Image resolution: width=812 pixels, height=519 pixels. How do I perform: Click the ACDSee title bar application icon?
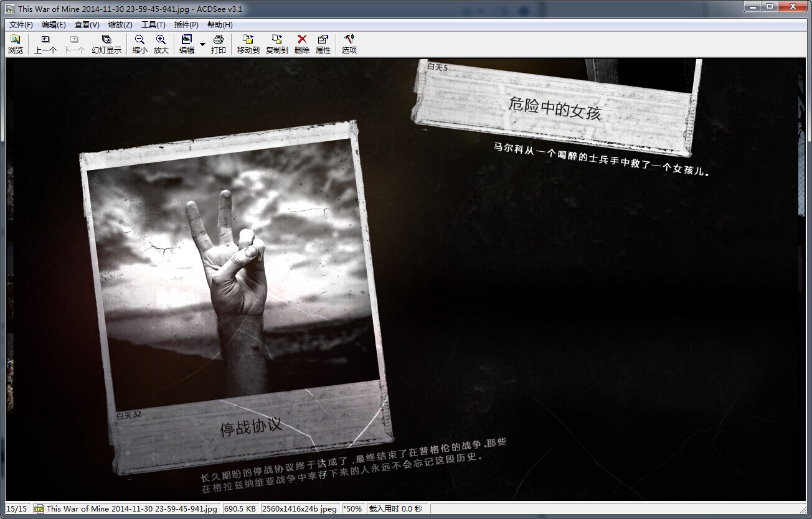click(10, 9)
